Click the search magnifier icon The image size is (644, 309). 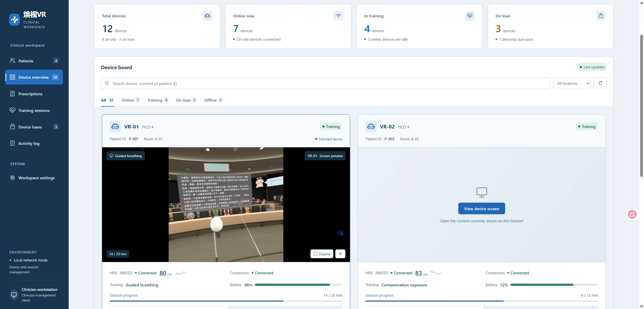[x=107, y=83]
